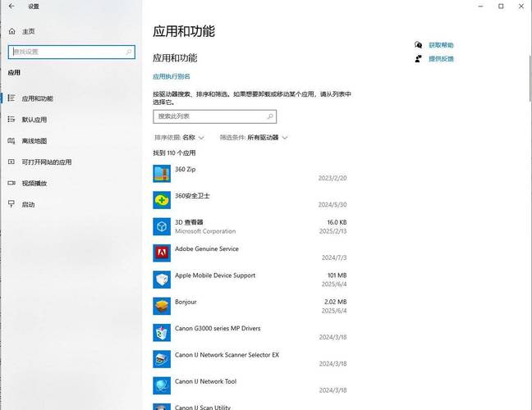Click the Bonjour app icon
The width and height of the screenshot is (532, 410).
pos(162,306)
